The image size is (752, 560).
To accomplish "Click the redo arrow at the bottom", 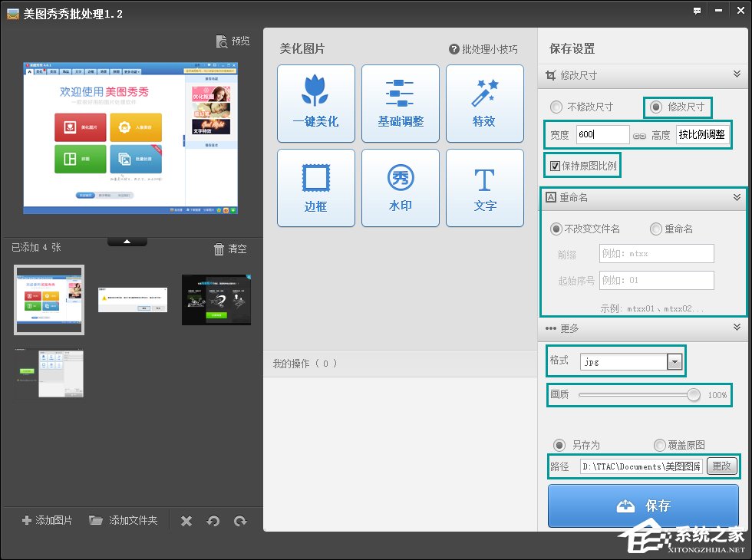I will (x=241, y=520).
